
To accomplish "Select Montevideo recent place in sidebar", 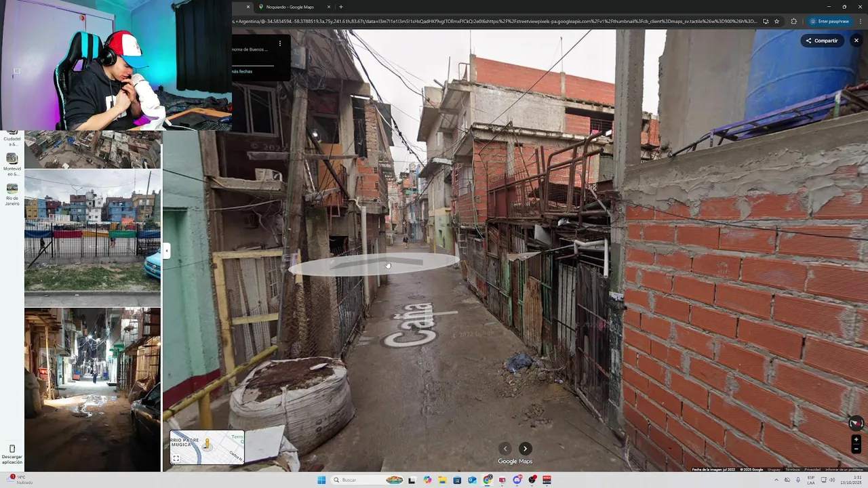I will tap(12, 165).
